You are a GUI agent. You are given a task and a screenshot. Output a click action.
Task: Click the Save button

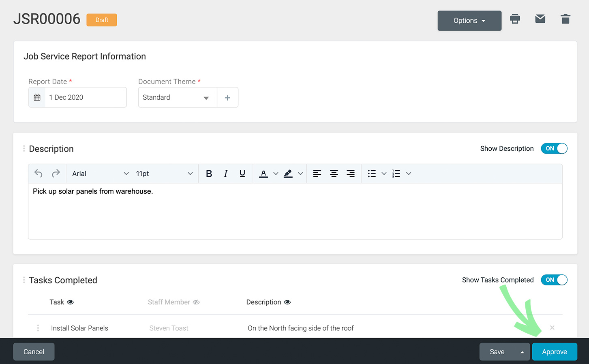coord(497,352)
